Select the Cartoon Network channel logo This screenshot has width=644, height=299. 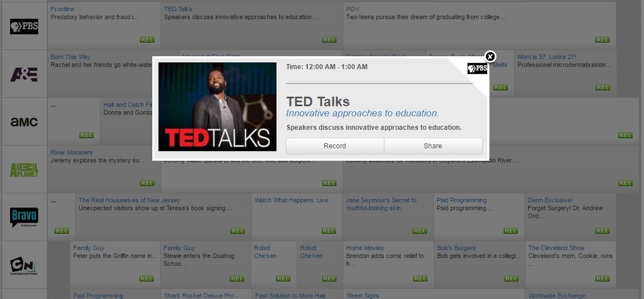point(24,266)
